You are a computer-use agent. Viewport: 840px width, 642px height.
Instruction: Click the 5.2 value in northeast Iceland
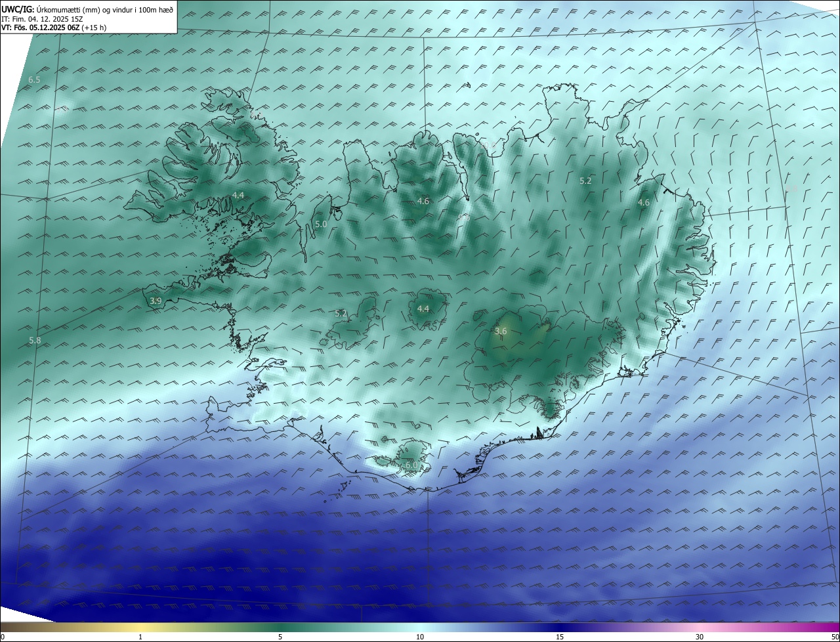pos(586,180)
